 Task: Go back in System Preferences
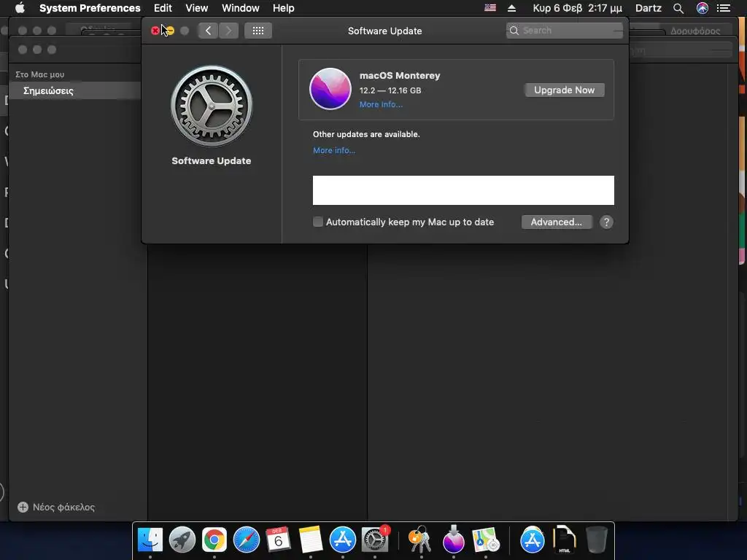click(208, 31)
